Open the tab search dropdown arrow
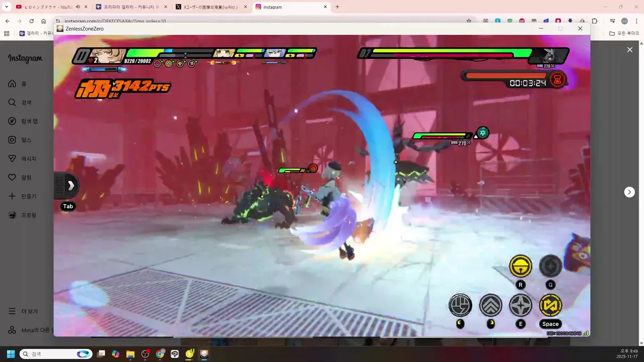This screenshot has width=644, height=362. coord(7,7)
